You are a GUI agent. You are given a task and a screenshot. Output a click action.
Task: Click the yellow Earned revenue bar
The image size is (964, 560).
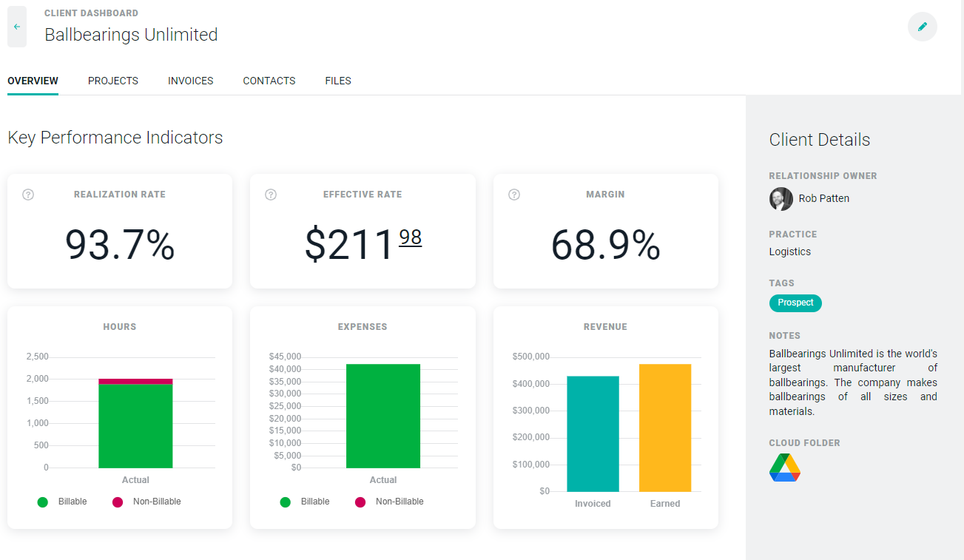pos(664,428)
